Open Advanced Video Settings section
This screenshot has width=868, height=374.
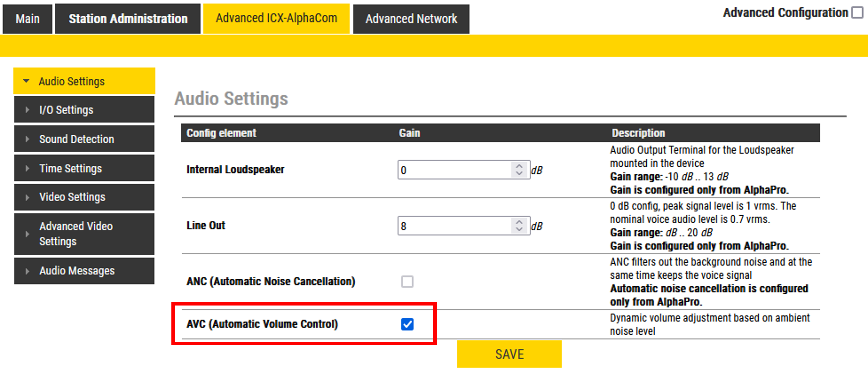(76, 233)
